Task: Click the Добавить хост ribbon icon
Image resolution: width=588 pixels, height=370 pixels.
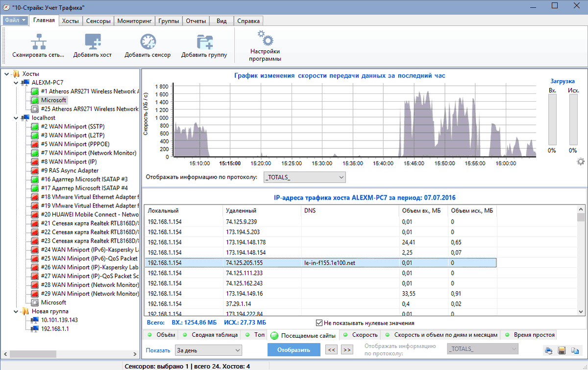Action: (93, 42)
